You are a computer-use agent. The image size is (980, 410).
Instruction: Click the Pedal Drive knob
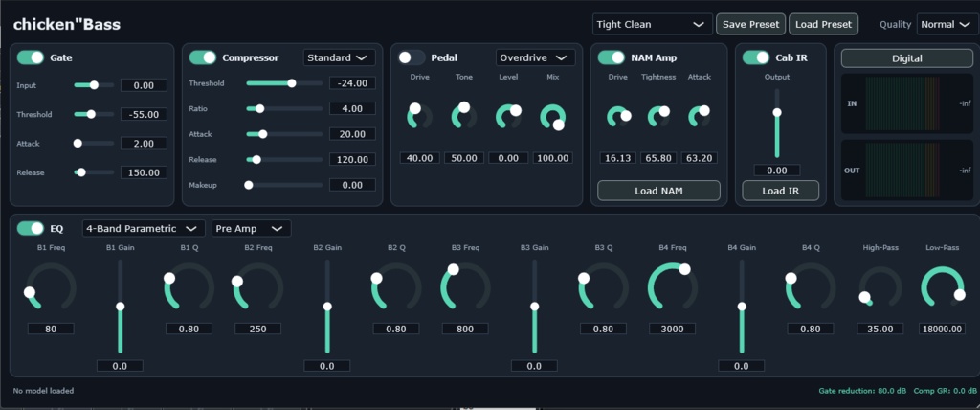(x=419, y=117)
